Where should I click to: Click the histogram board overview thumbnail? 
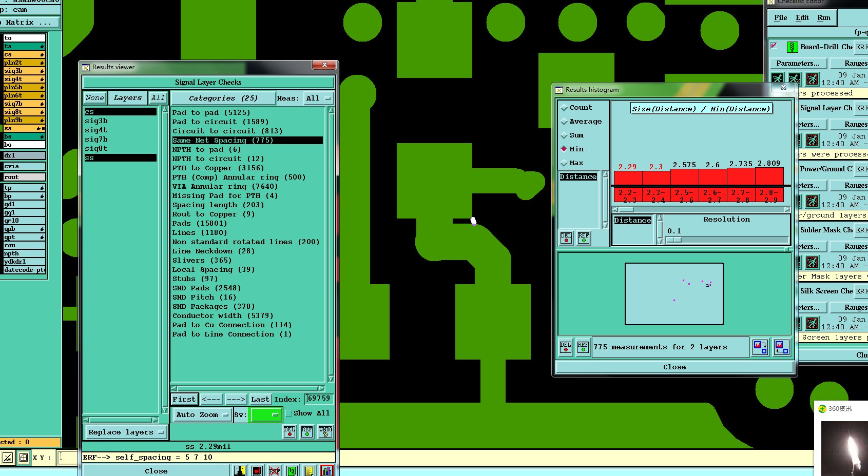click(674, 294)
